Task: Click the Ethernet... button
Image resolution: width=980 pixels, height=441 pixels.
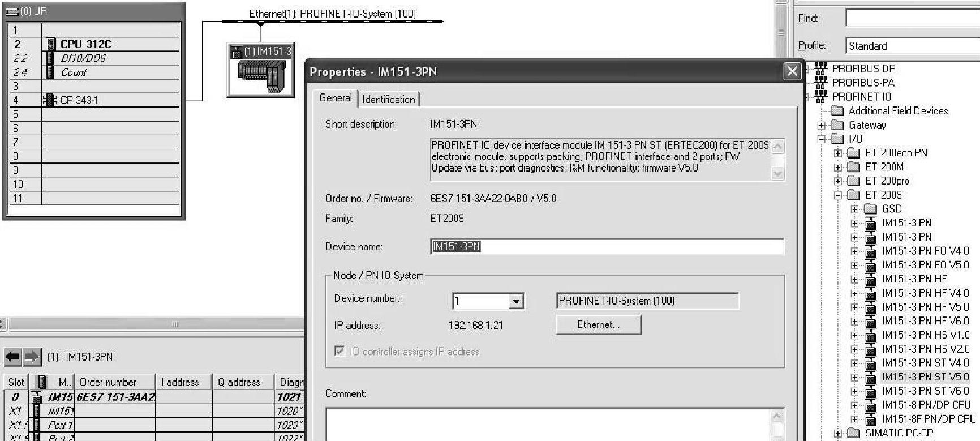Action: 599,325
